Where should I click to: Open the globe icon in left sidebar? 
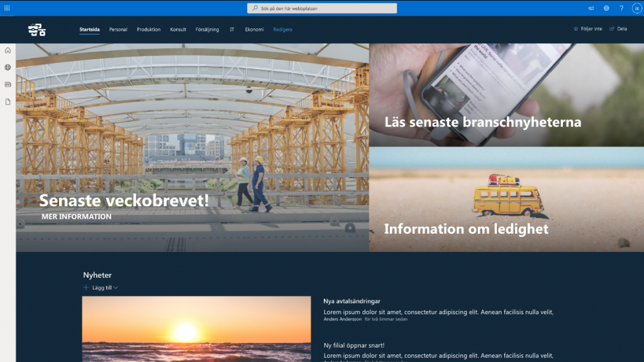pyautogui.click(x=8, y=67)
